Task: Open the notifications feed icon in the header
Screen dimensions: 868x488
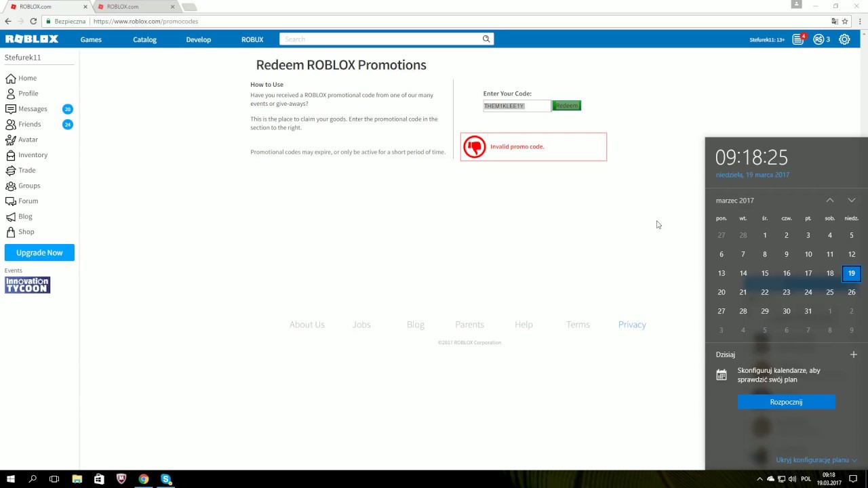Action: click(798, 39)
